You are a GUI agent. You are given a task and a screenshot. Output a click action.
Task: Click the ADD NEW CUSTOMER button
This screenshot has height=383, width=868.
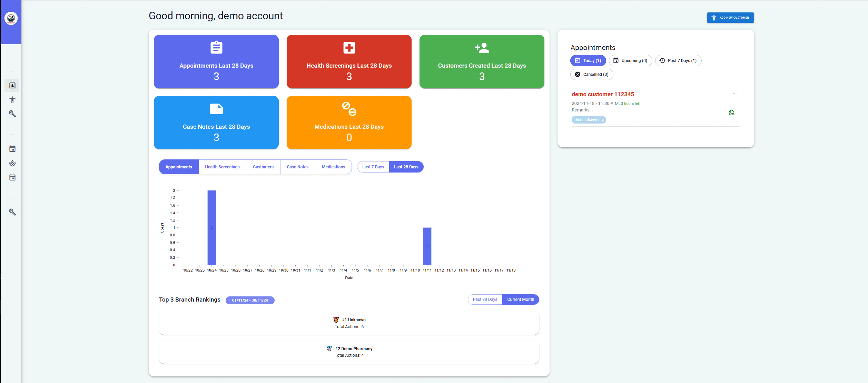(730, 18)
